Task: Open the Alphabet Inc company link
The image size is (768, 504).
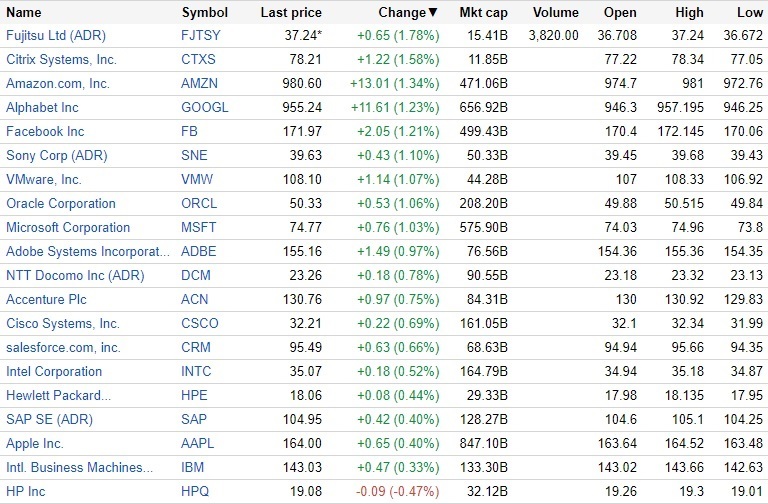Action: point(42,108)
